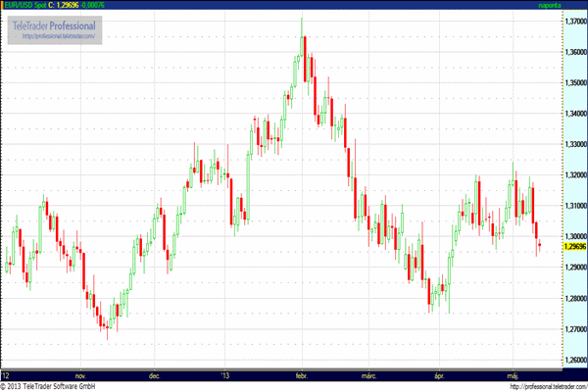This screenshot has height=392, width=588.
Task: Select the 'dec.' time axis label
Action: coord(154,374)
